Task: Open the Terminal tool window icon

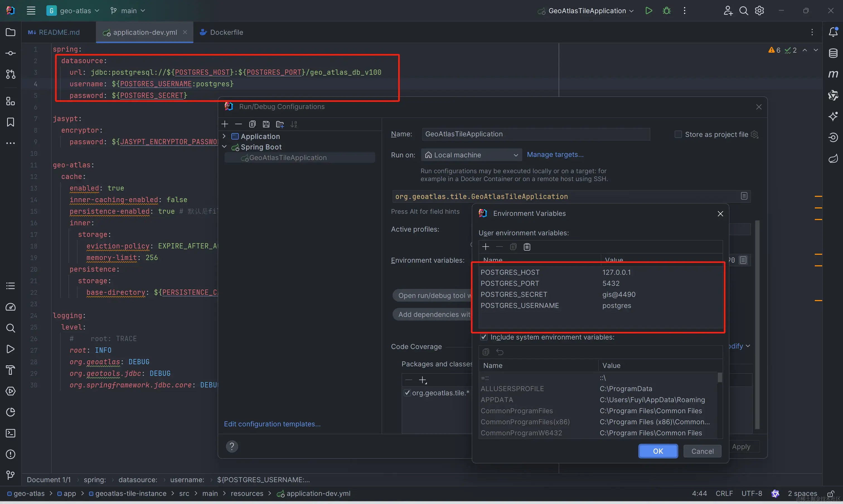Action: [11, 433]
